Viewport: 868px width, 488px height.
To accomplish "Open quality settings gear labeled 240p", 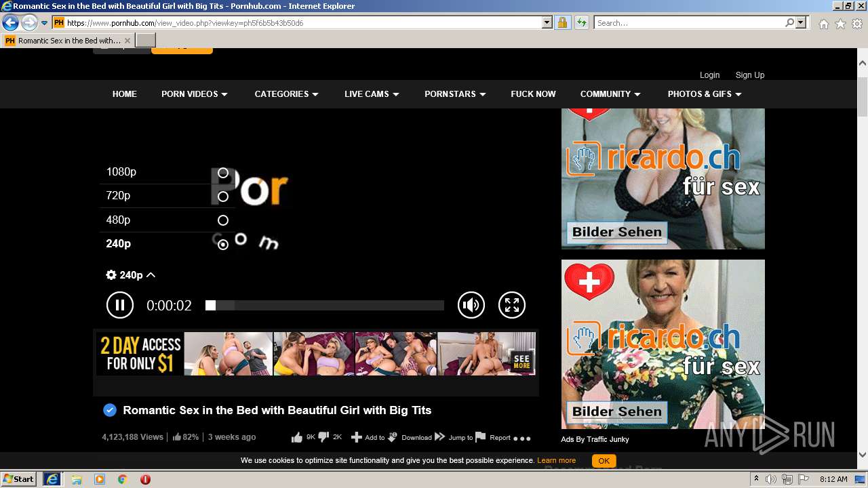I will pos(131,275).
